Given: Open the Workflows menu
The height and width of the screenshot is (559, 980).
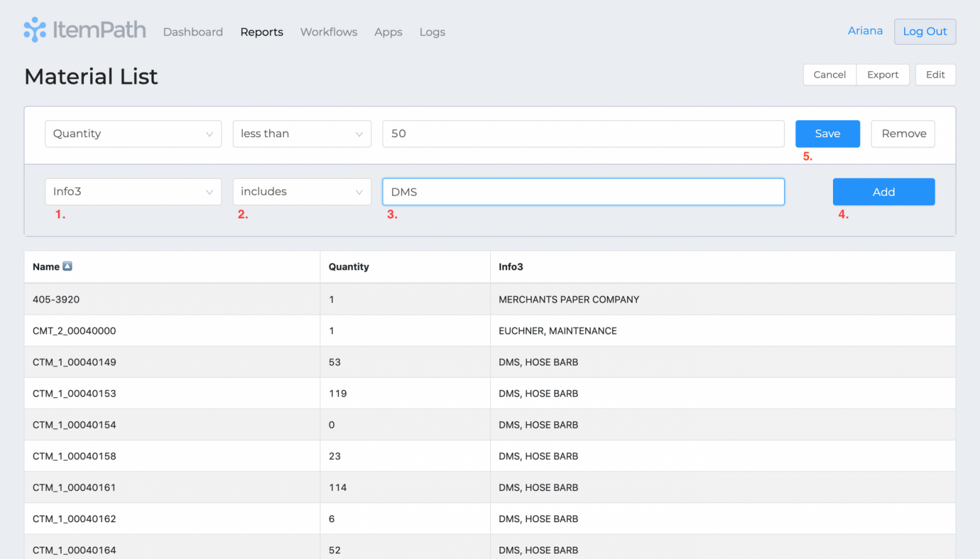Looking at the screenshot, I should 329,32.
